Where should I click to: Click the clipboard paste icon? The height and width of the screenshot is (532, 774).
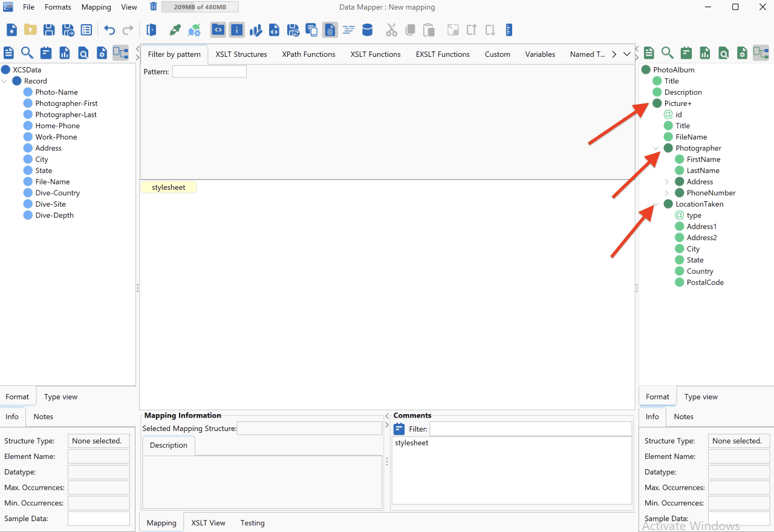point(429,30)
